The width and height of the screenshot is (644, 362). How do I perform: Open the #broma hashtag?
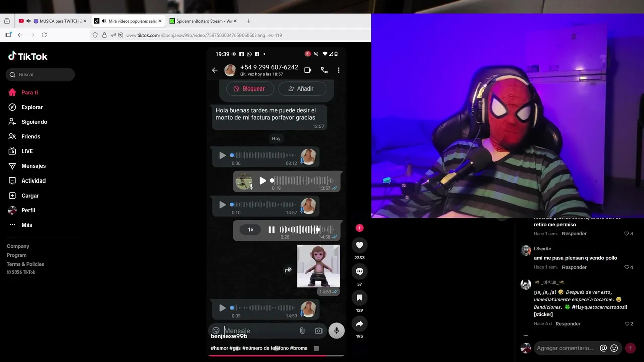pos(299,348)
